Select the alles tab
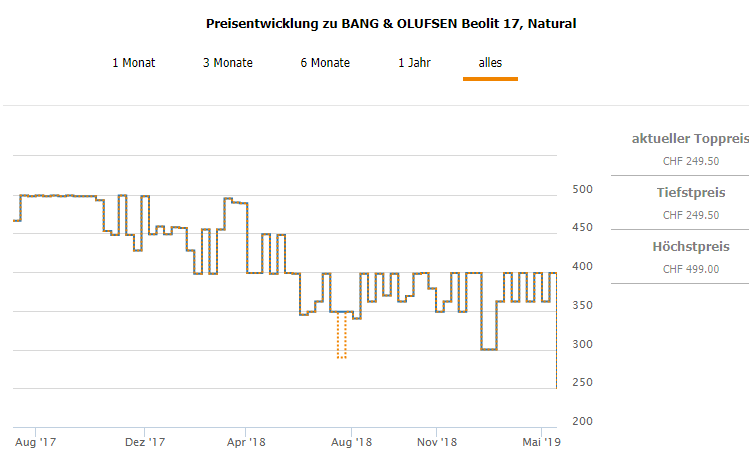Viewport: 749px width, 456px height. tap(490, 63)
